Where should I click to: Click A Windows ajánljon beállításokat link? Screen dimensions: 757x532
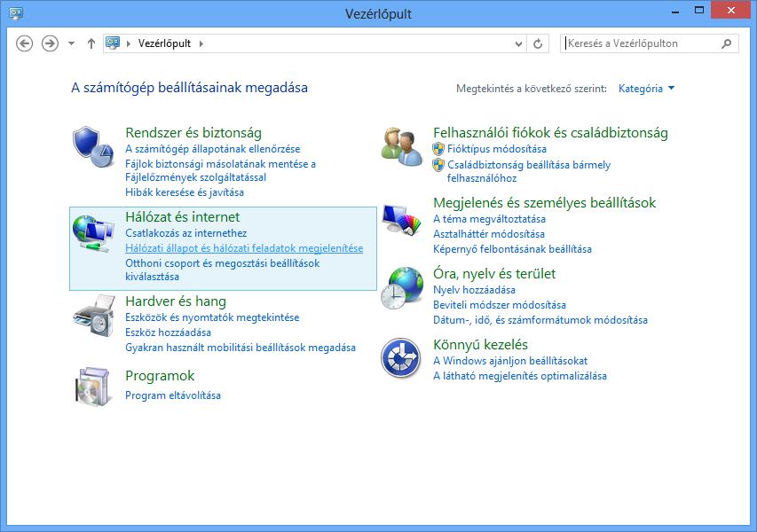click(x=510, y=361)
